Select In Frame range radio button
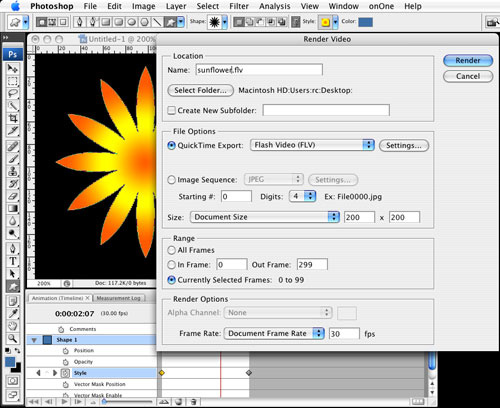This screenshot has width=500, height=408. click(x=171, y=265)
